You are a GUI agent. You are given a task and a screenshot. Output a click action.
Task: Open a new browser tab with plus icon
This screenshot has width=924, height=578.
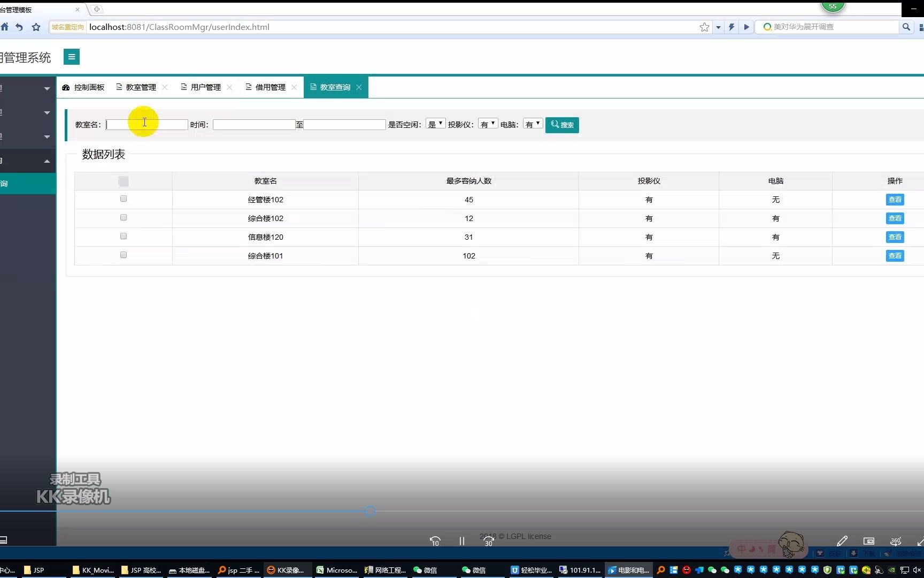[x=97, y=9]
